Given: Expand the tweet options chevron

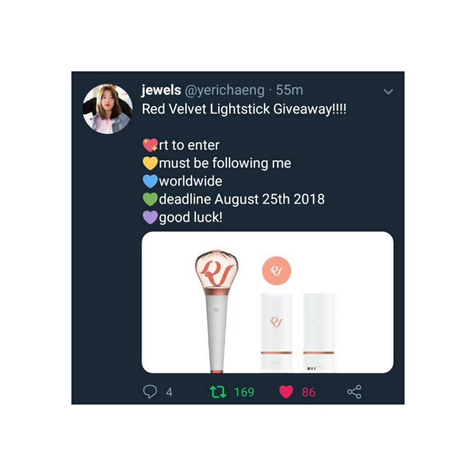Looking at the screenshot, I should click(389, 92).
